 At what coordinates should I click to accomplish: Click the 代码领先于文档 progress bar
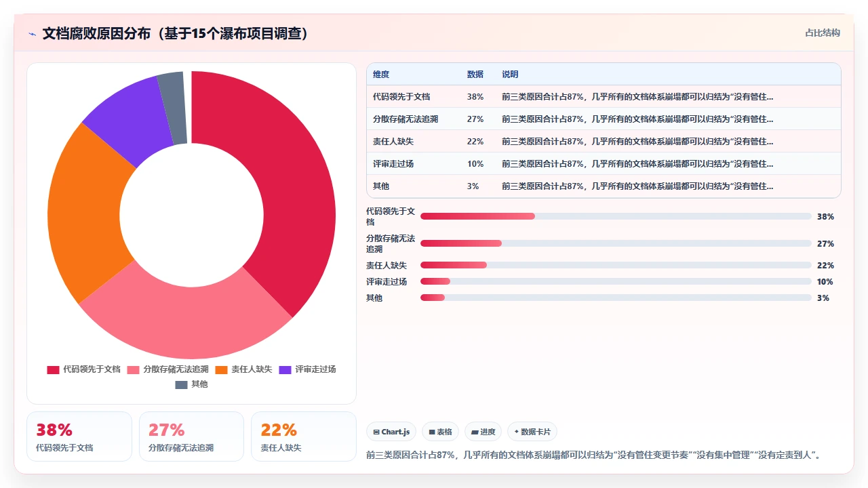click(616, 216)
